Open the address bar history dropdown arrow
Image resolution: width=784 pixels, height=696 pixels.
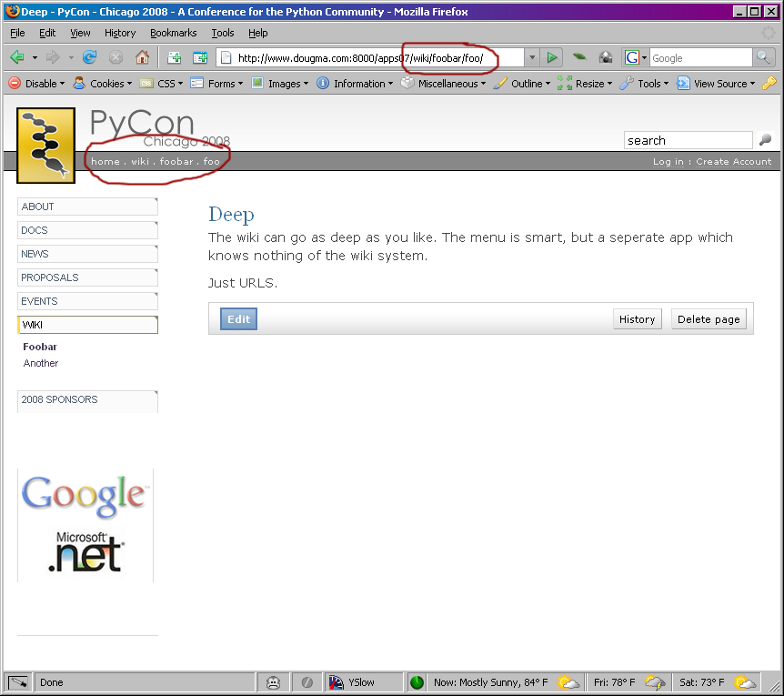532,57
